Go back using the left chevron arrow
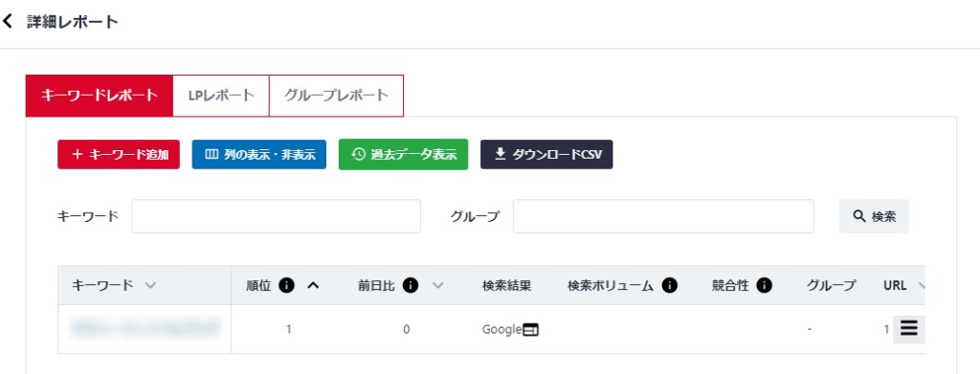The image size is (980, 374). point(8,22)
